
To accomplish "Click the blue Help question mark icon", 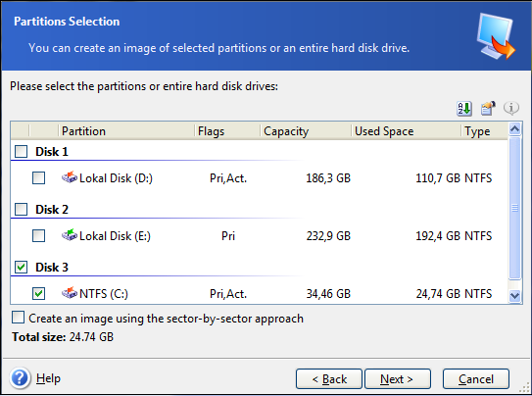I will click(x=20, y=377).
